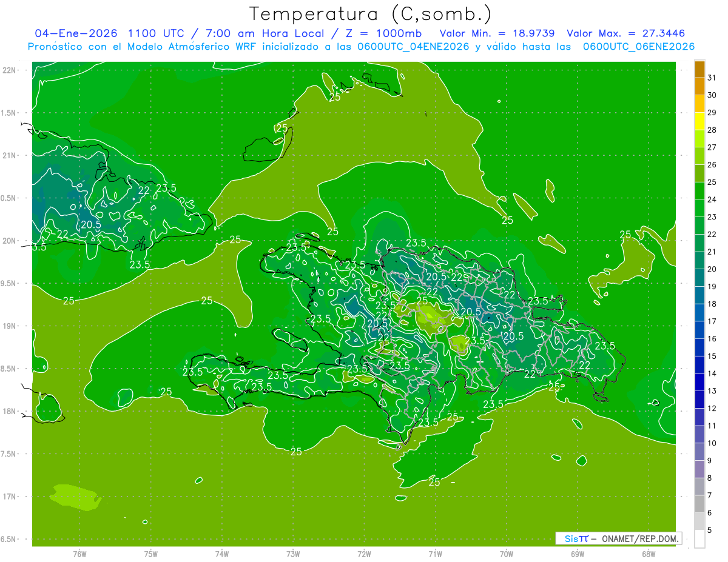The width and height of the screenshot is (728, 562).
Task: Click the colorbar label '5'
Action: pos(709,530)
